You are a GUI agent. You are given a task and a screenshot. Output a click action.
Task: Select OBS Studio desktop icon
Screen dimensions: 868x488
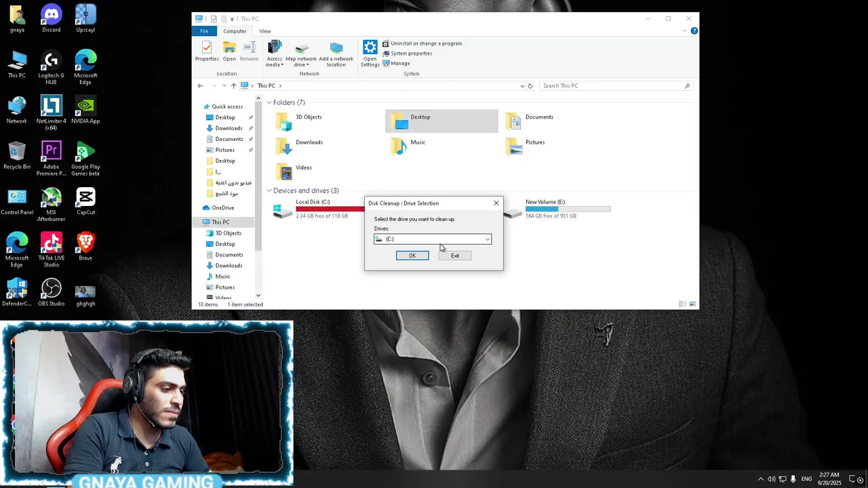(x=51, y=292)
